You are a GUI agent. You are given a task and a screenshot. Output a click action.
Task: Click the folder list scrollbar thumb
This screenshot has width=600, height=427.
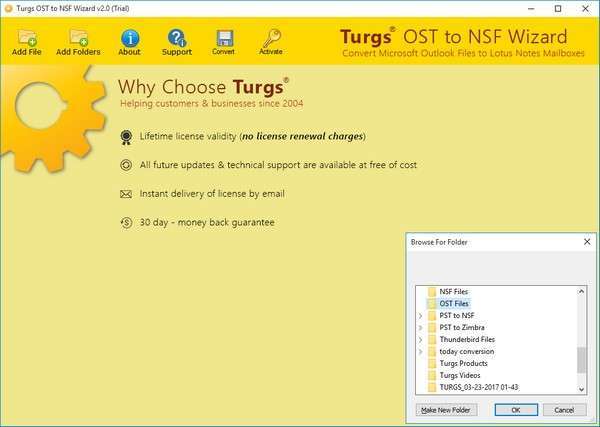tap(581, 359)
